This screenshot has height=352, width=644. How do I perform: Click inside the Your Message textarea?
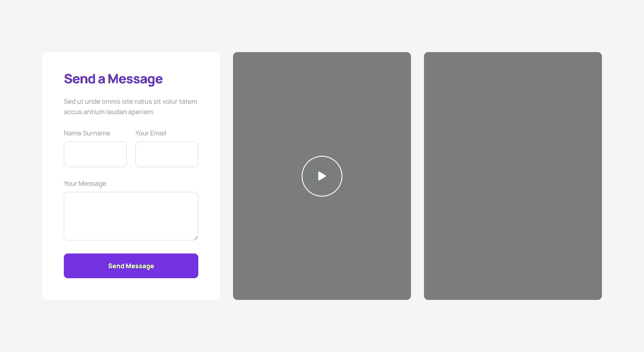tap(131, 216)
